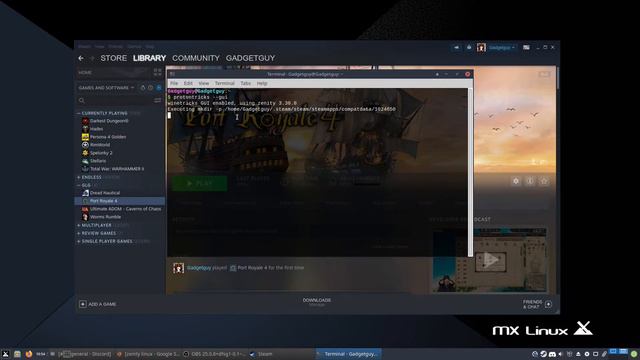
Task: Open the Terminal menu in terminal menubar
Action: coord(224,83)
